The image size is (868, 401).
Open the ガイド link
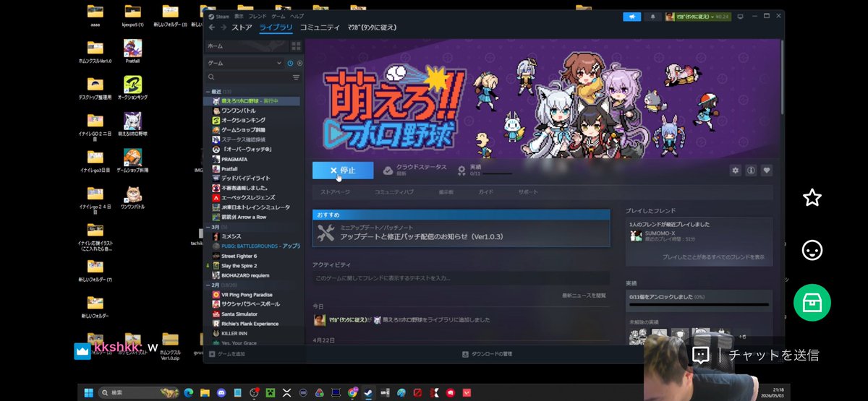tap(485, 192)
